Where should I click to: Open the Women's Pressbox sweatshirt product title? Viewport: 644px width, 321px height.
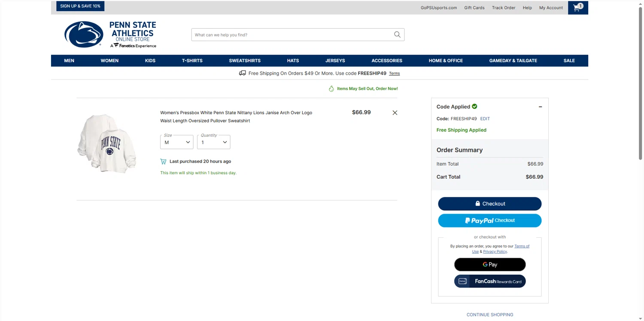click(x=236, y=117)
